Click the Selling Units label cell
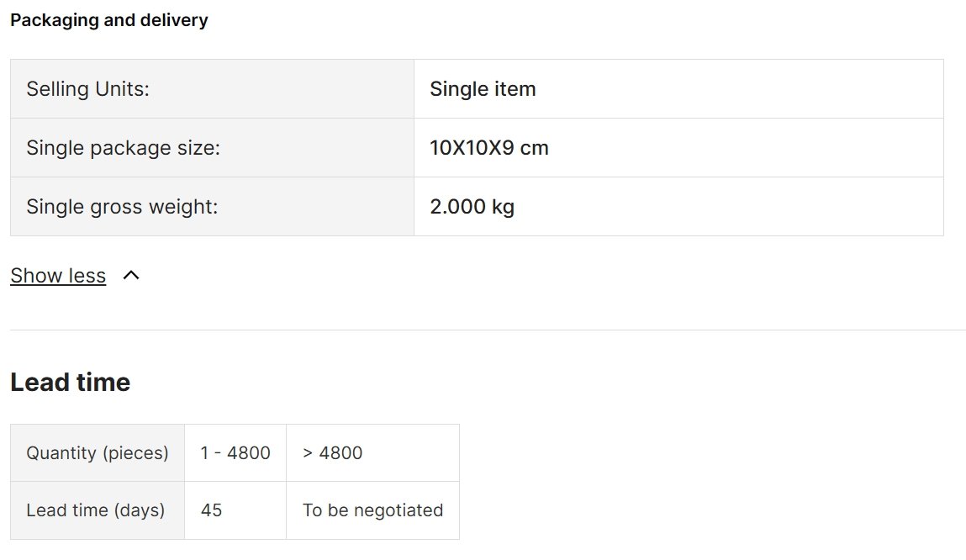The width and height of the screenshot is (966, 560). tap(212, 89)
